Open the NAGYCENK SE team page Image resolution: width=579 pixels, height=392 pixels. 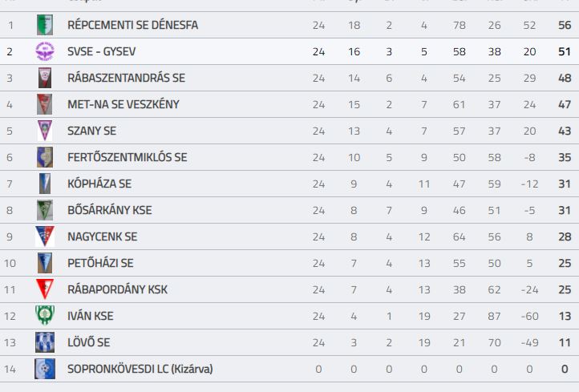103,236
